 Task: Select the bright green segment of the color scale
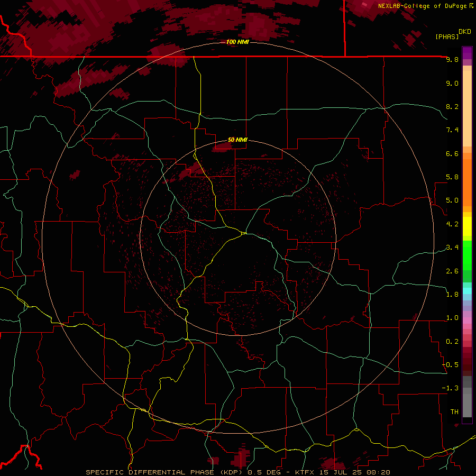[467, 255]
